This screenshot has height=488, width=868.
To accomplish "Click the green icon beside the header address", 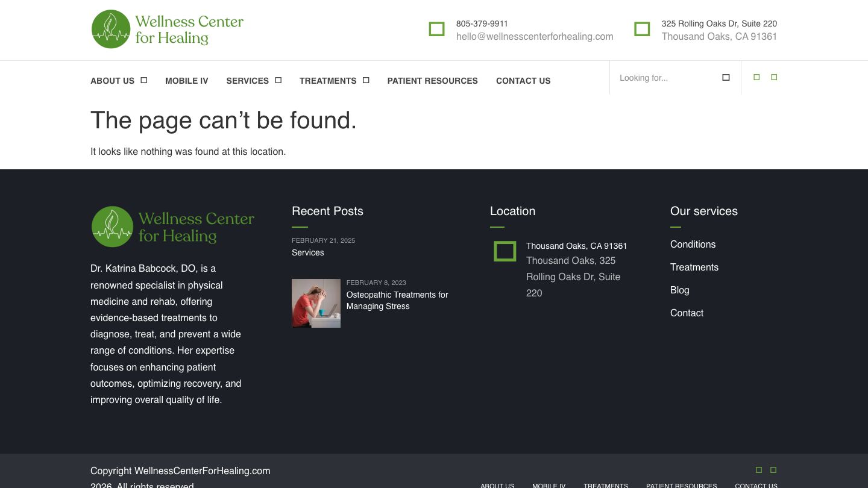I will pyautogui.click(x=642, y=29).
